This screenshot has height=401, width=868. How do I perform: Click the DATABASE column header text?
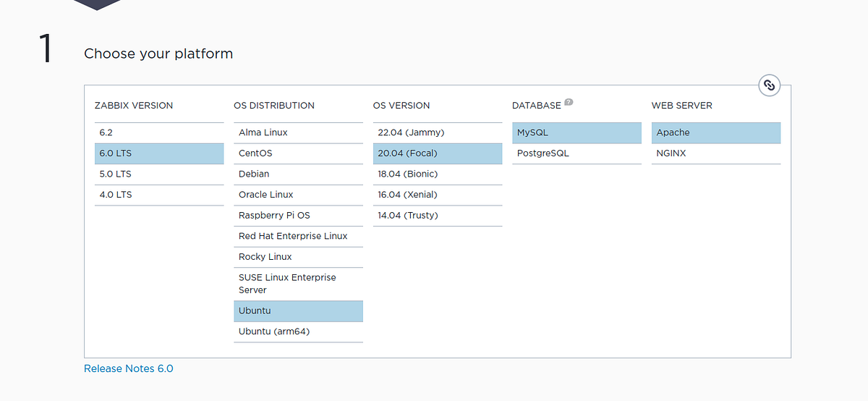tap(537, 106)
